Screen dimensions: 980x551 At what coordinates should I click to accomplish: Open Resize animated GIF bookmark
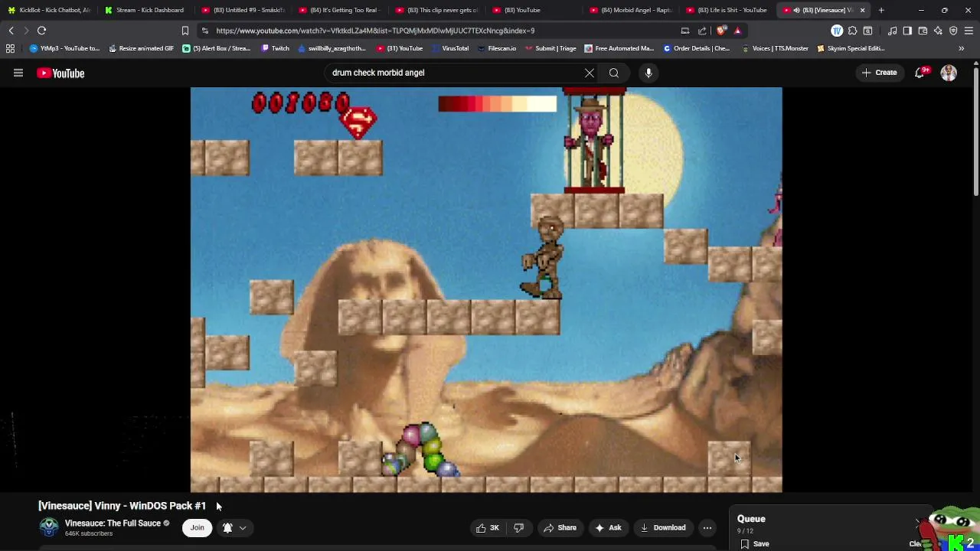click(141, 48)
